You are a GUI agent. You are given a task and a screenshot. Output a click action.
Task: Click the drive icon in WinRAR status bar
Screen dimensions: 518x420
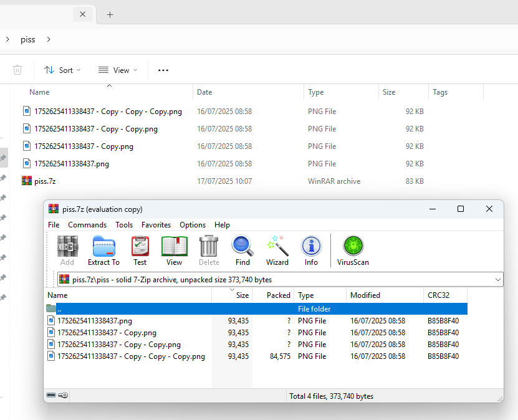(51, 395)
